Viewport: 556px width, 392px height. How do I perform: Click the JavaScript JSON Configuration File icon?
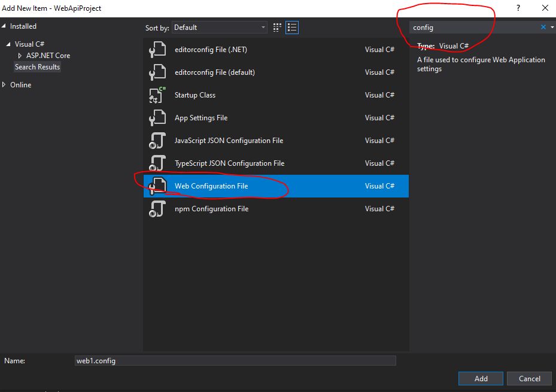click(x=157, y=141)
